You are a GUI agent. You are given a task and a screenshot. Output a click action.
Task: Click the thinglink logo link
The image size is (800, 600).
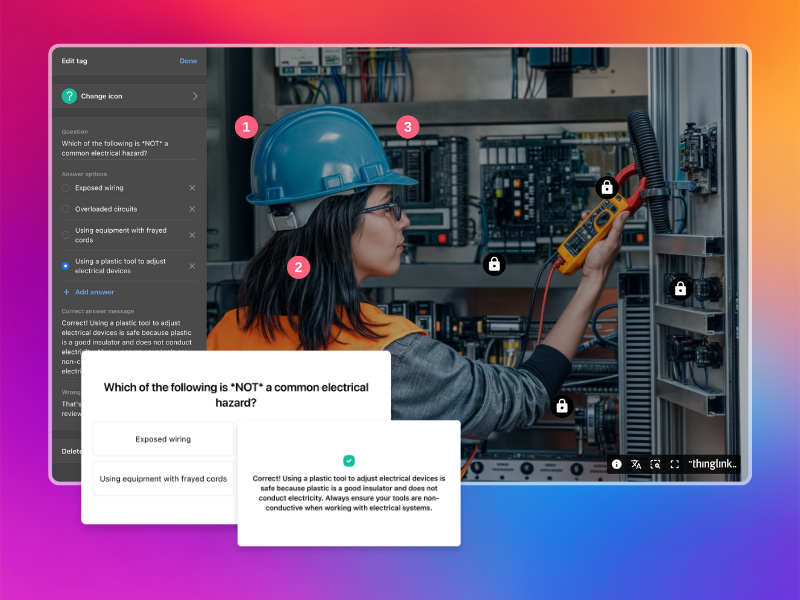pyautogui.click(x=713, y=464)
